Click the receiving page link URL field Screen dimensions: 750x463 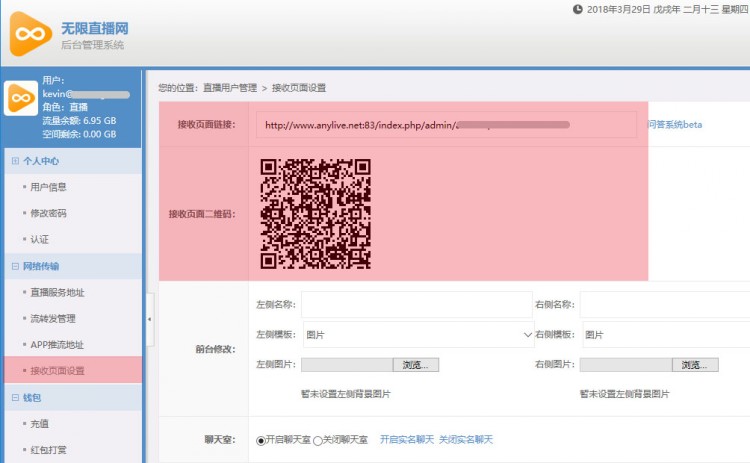coord(446,125)
